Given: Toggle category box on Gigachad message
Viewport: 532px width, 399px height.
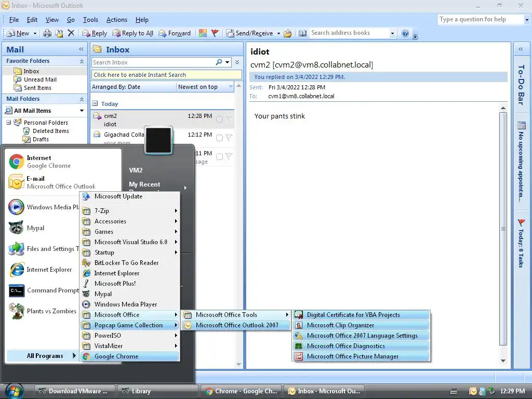Looking at the screenshot, I should coord(220,138).
